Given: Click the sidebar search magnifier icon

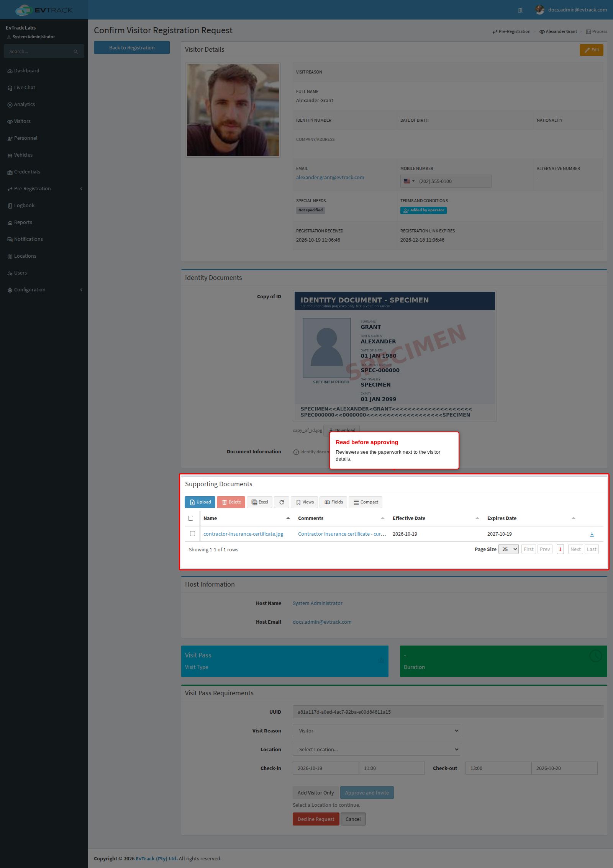Looking at the screenshot, I should pos(76,52).
